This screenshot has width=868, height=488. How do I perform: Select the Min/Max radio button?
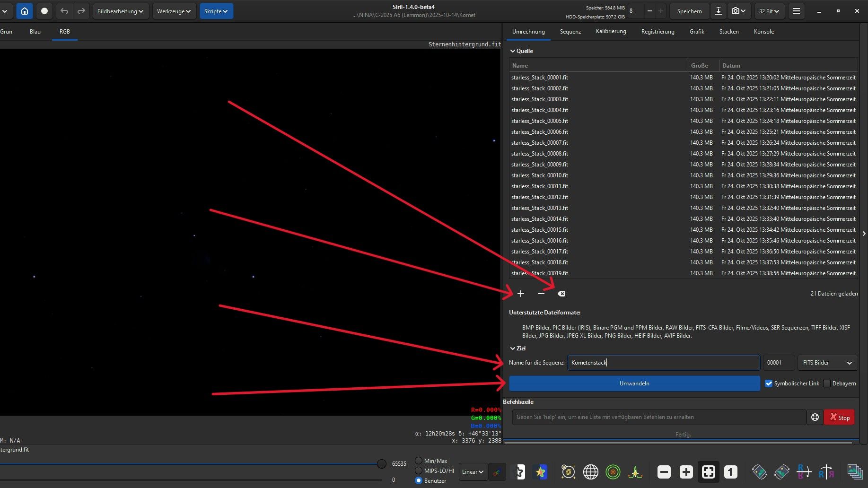pyautogui.click(x=419, y=461)
